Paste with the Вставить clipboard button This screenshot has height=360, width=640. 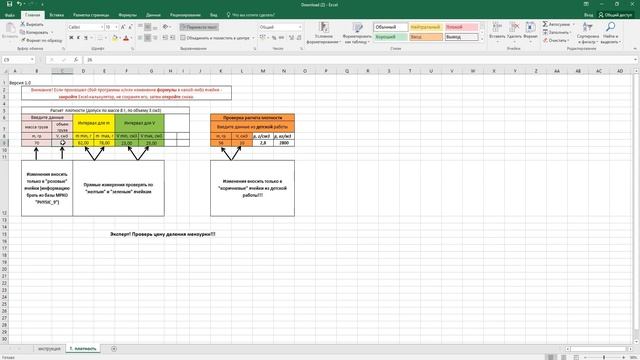pos(10,31)
